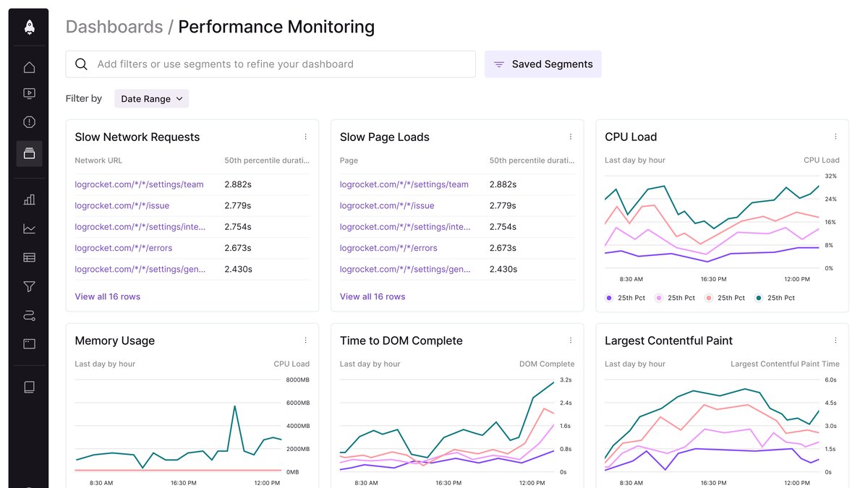Go back to Dashboards breadcrumb
This screenshot has height=488, width=868.
(114, 27)
